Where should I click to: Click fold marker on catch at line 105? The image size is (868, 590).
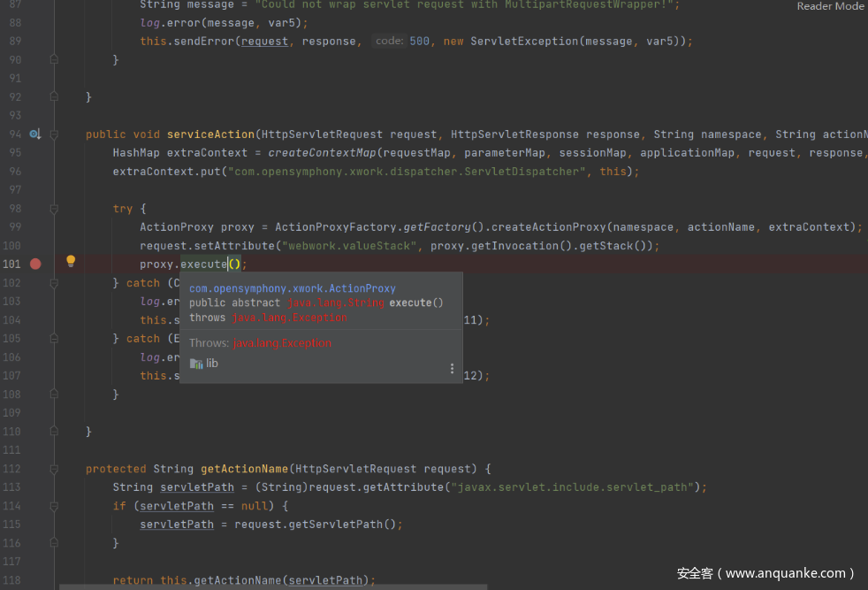coord(54,339)
